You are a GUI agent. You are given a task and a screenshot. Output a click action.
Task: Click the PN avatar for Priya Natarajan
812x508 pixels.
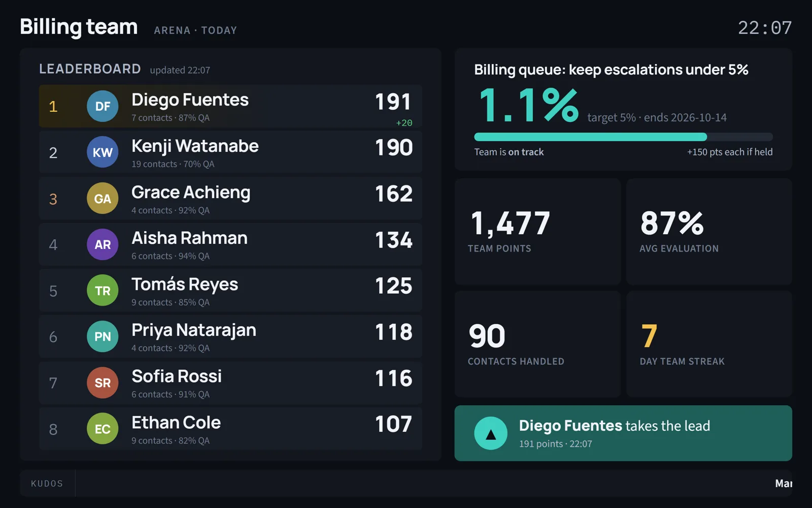click(103, 336)
